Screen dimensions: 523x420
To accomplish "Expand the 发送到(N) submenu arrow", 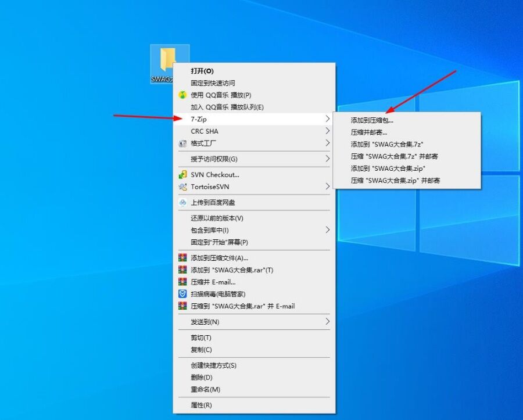I will tap(327, 321).
